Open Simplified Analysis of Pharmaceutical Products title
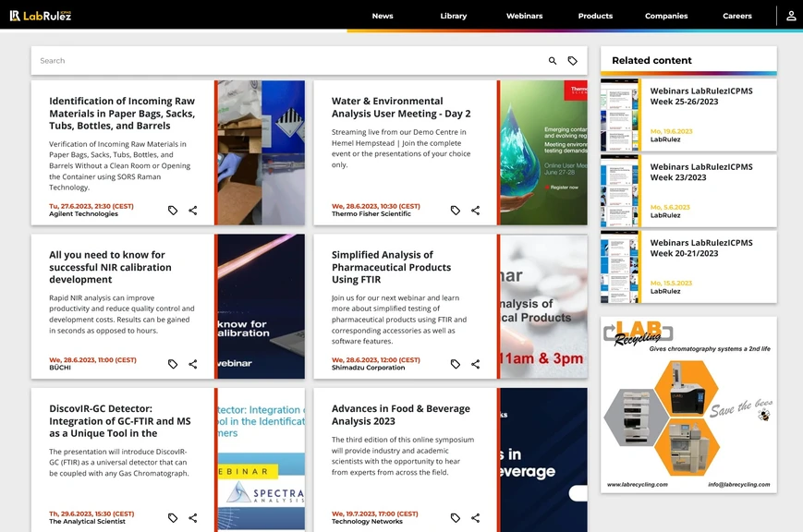 click(x=391, y=267)
